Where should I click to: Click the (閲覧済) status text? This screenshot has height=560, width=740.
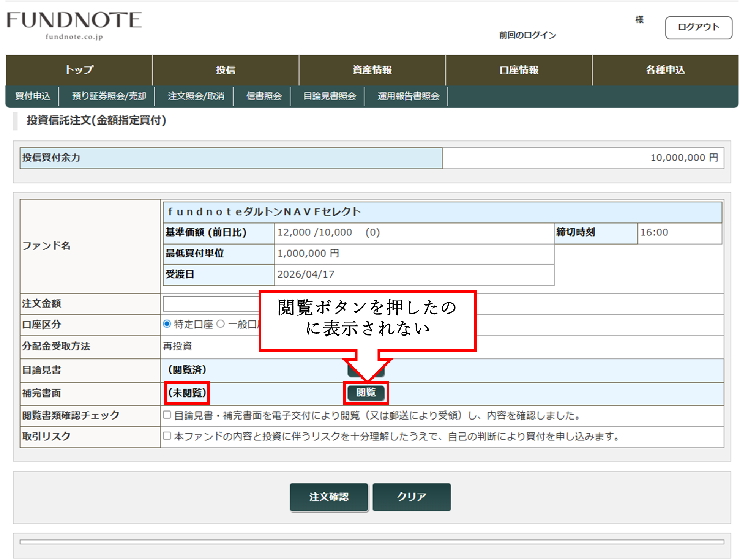click(x=187, y=369)
